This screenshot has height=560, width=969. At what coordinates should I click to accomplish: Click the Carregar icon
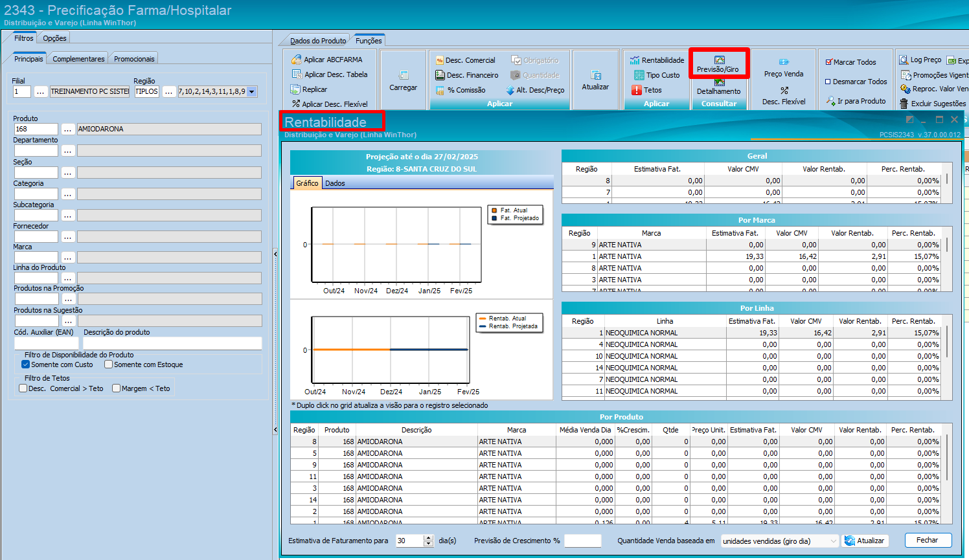click(403, 76)
